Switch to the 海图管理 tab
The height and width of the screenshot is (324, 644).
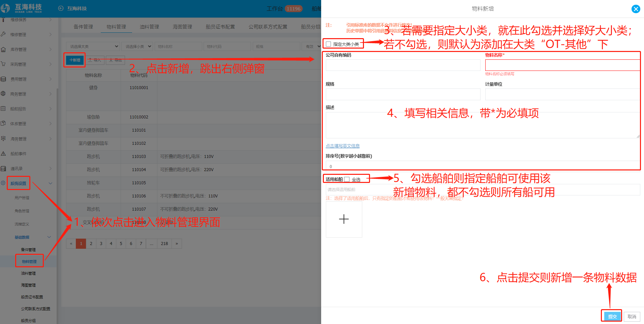click(182, 27)
